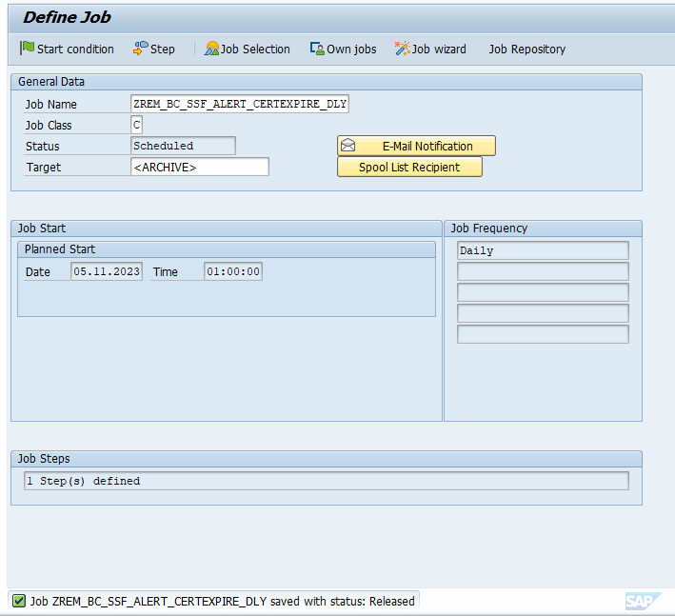675x616 pixels.
Task: Open the Job Repository
Action: [526, 49]
